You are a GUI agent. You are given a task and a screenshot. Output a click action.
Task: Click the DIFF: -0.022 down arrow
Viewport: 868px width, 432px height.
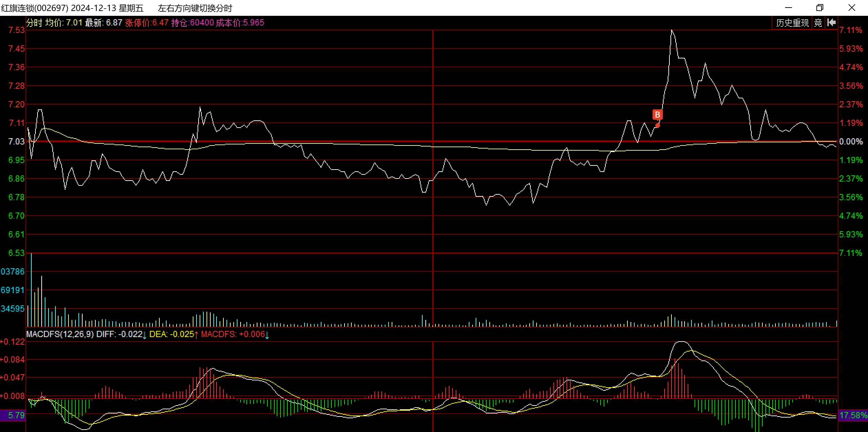pyautogui.click(x=145, y=335)
